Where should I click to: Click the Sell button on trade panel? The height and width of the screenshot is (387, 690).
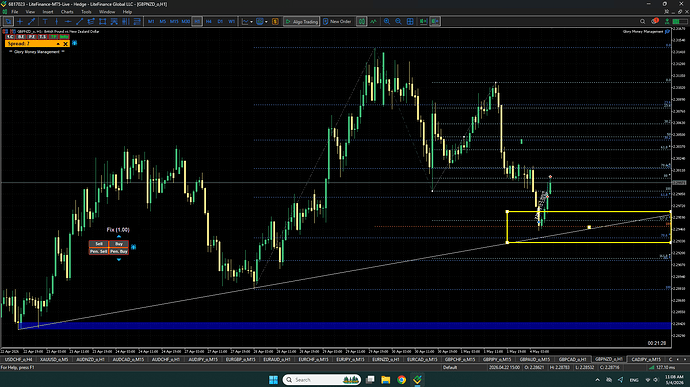(x=99, y=243)
